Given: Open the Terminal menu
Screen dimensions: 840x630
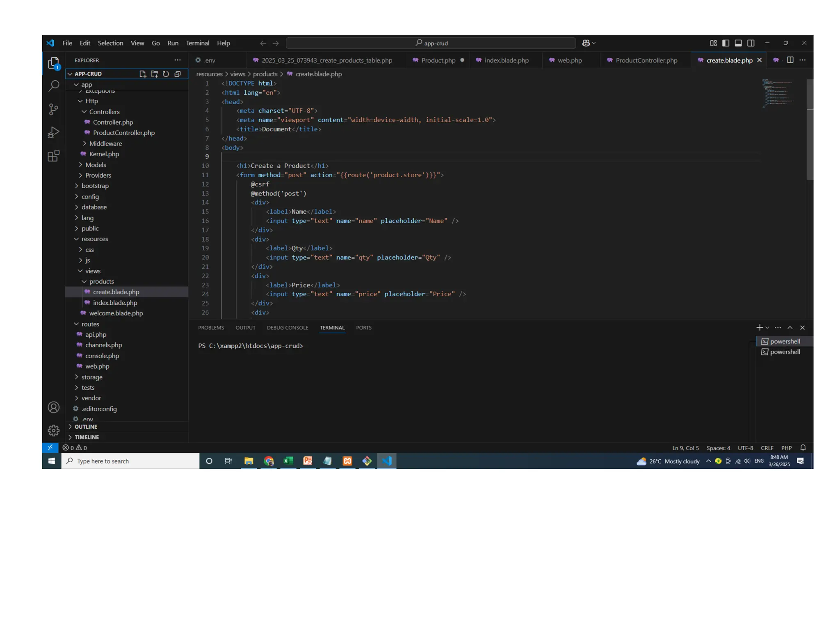Looking at the screenshot, I should tap(197, 43).
